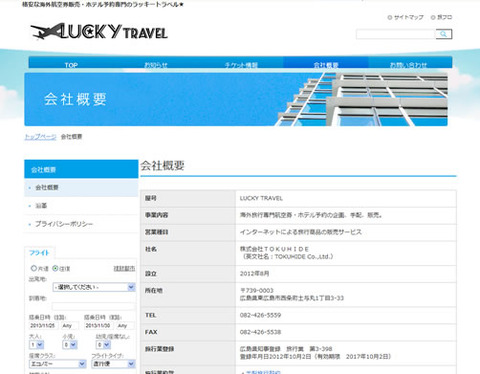Click the outbound time Any field

click(x=69, y=325)
